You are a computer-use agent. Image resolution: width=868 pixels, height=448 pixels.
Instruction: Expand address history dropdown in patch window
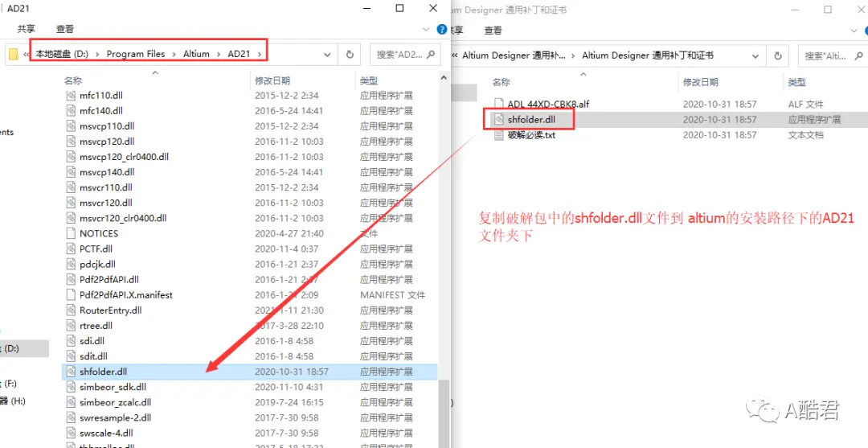755,55
